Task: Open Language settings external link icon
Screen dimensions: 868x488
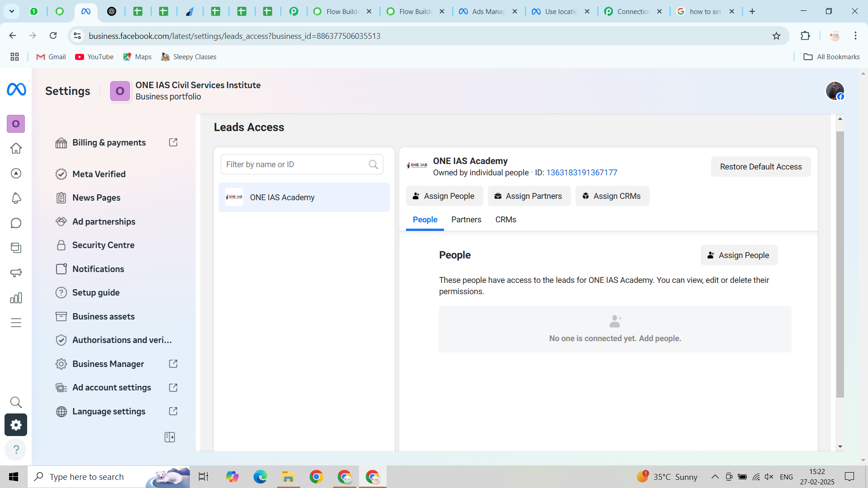Action: click(173, 411)
